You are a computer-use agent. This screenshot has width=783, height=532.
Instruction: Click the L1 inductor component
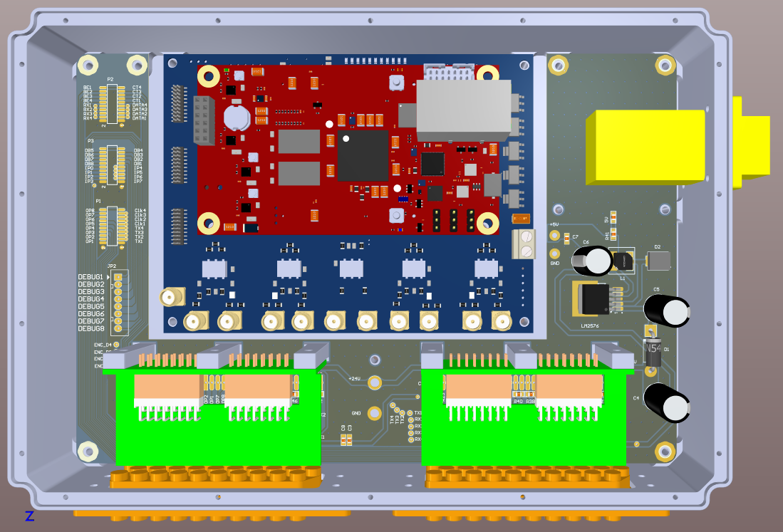[x=623, y=261]
